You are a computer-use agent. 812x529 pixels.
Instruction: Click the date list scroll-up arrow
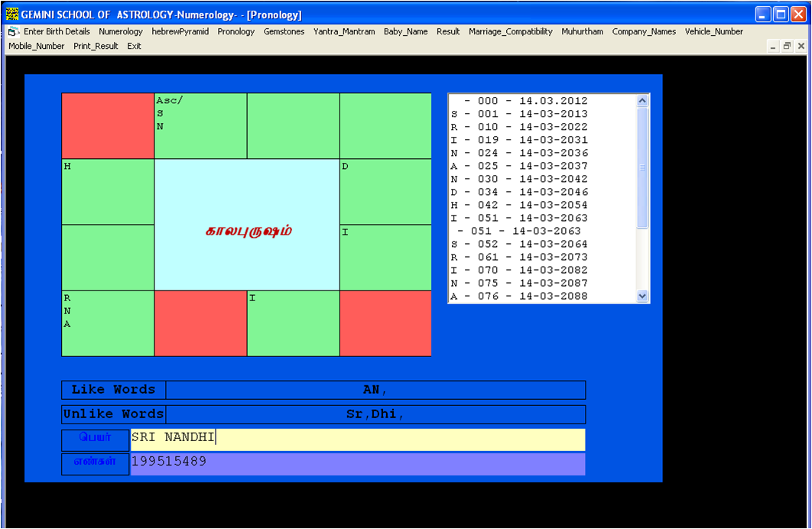pos(642,101)
